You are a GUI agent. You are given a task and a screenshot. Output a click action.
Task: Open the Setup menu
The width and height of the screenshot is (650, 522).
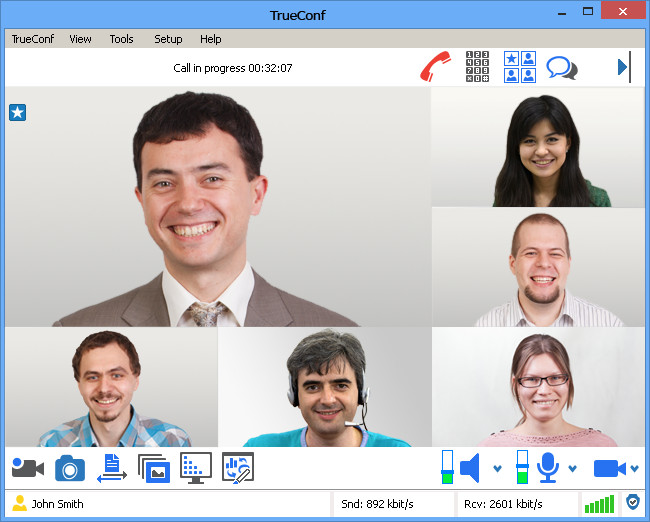[x=168, y=39]
